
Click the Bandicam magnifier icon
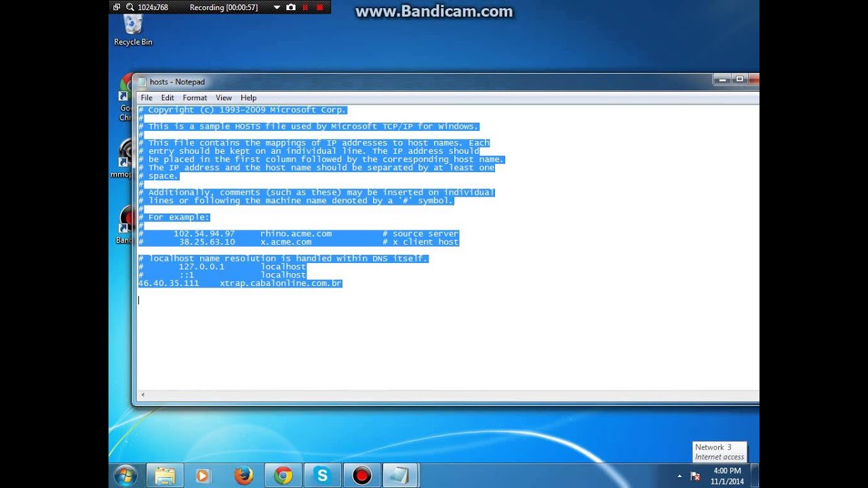pyautogui.click(x=130, y=7)
